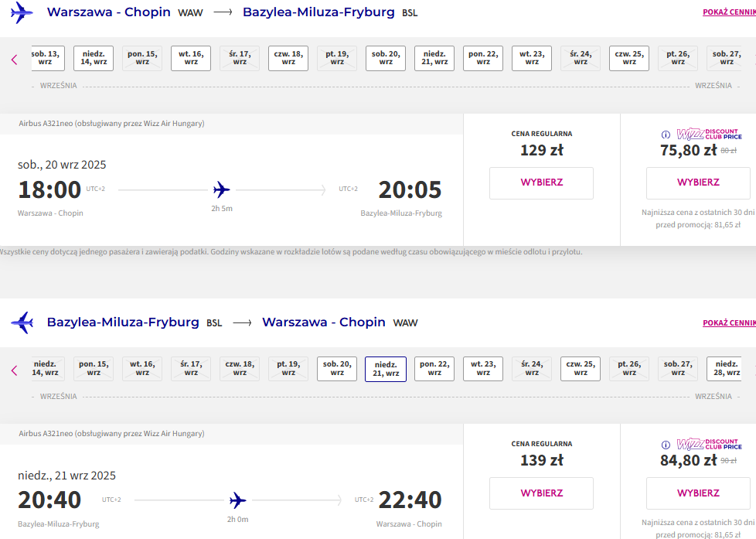Click the outbound flight airplane icon beside Warszawa
Screen dimensions: 756x539
22,12
